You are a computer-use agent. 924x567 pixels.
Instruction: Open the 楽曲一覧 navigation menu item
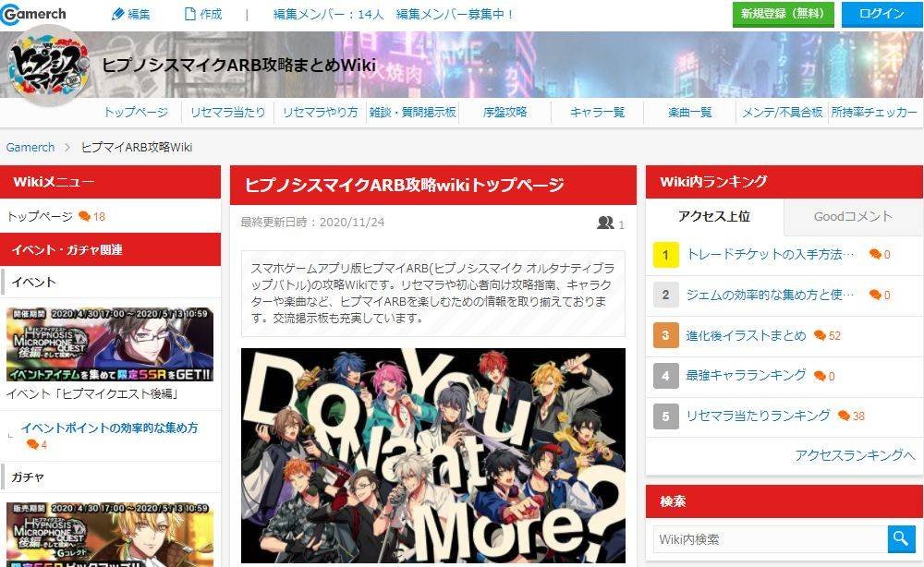pos(689,112)
